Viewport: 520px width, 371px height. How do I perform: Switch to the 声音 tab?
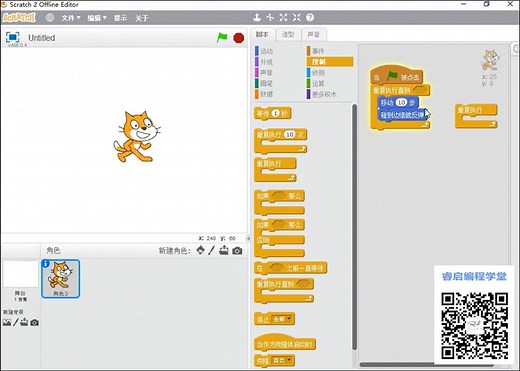(313, 34)
